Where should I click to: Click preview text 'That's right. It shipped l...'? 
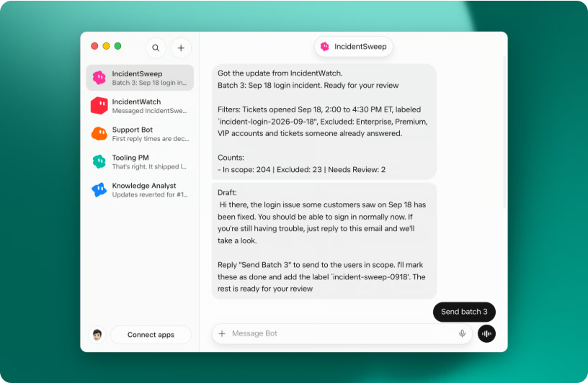point(149,167)
